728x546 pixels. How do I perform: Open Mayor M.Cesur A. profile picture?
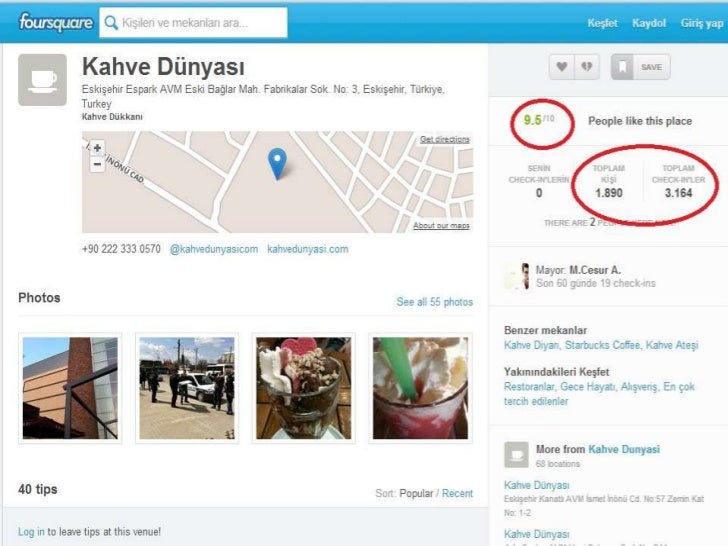point(517,276)
